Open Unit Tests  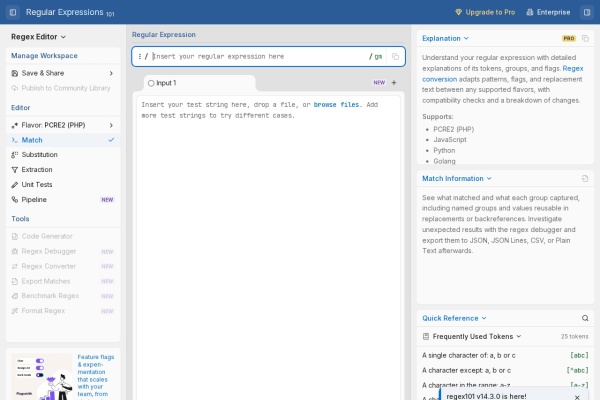point(63,184)
